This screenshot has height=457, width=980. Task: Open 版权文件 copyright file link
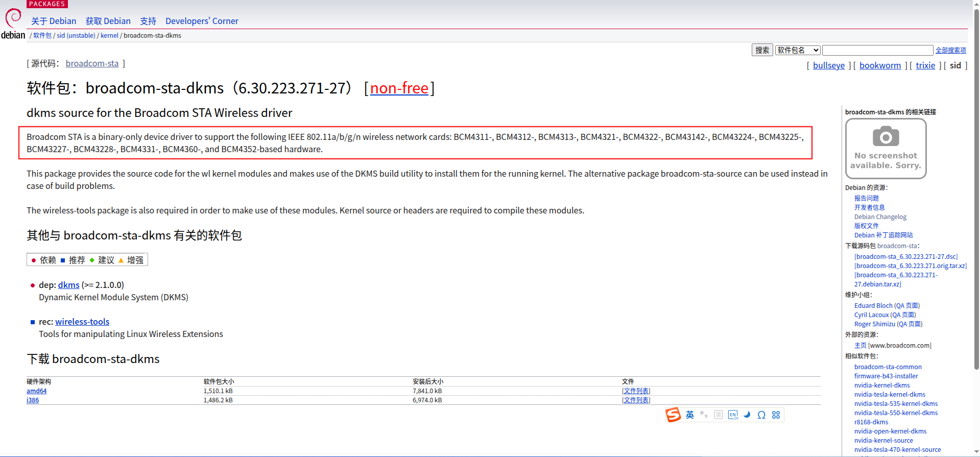pyautogui.click(x=867, y=226)
